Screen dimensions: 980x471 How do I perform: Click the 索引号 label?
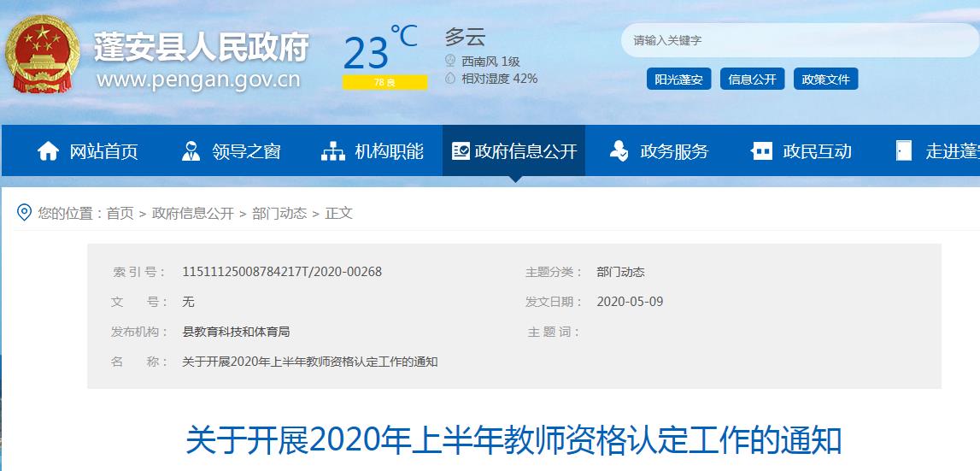click(139, 272)
